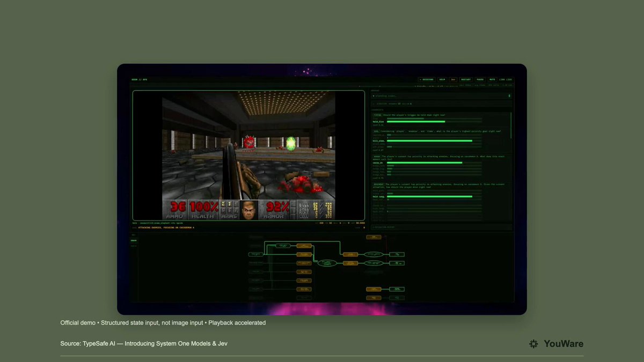
Task: Click the PAUSE button
Action: pos(480,79)
